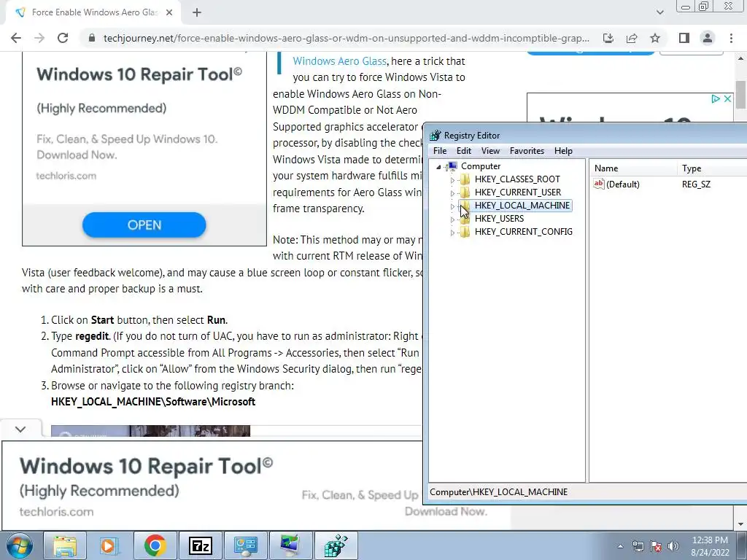Select the Force Enable Windows Aero tab
Image resolution: width=747 pixels, height=560 pixels.
coord(94,13)
